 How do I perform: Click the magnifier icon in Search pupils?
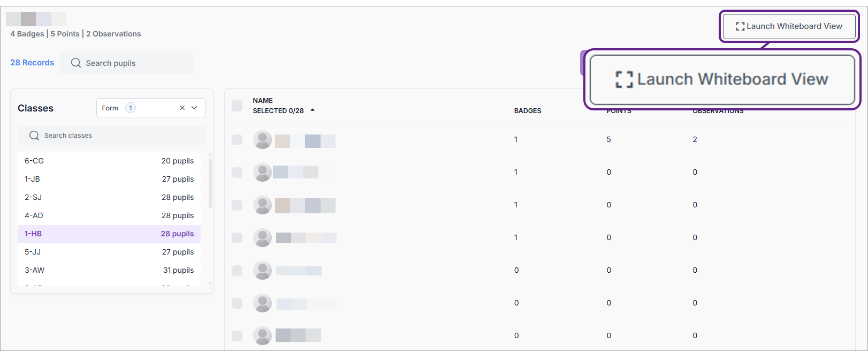click(76, 63)
